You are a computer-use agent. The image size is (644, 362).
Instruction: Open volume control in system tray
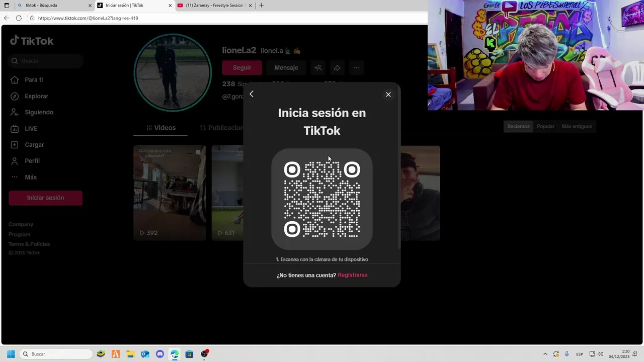[x=600, y=354]
